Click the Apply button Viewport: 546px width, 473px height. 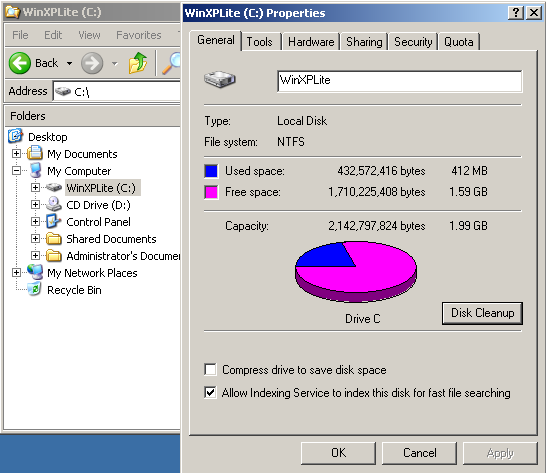click(500, 453)
